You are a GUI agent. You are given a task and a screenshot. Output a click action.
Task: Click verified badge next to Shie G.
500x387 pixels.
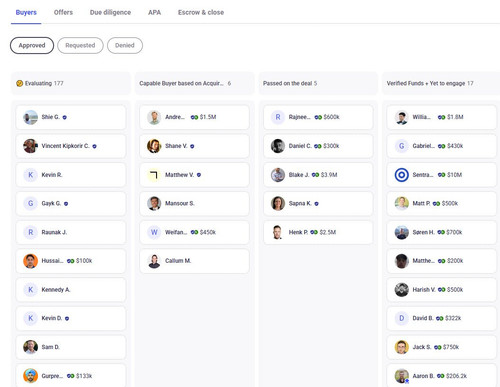[x=65, y=117]
